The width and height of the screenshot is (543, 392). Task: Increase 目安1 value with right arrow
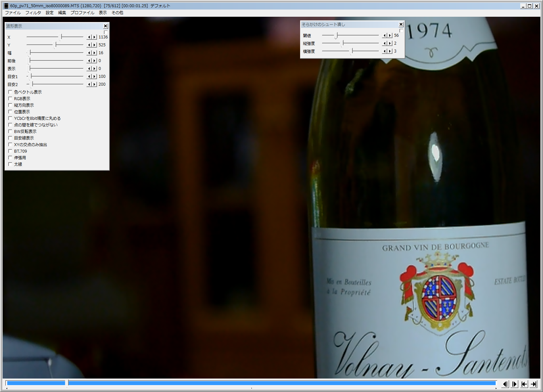click(94, 76)
